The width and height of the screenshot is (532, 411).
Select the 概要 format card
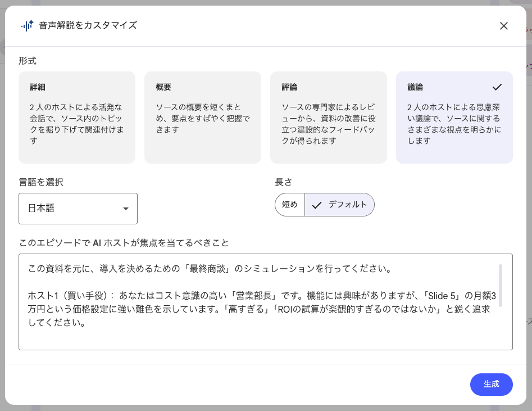[203, 117]
